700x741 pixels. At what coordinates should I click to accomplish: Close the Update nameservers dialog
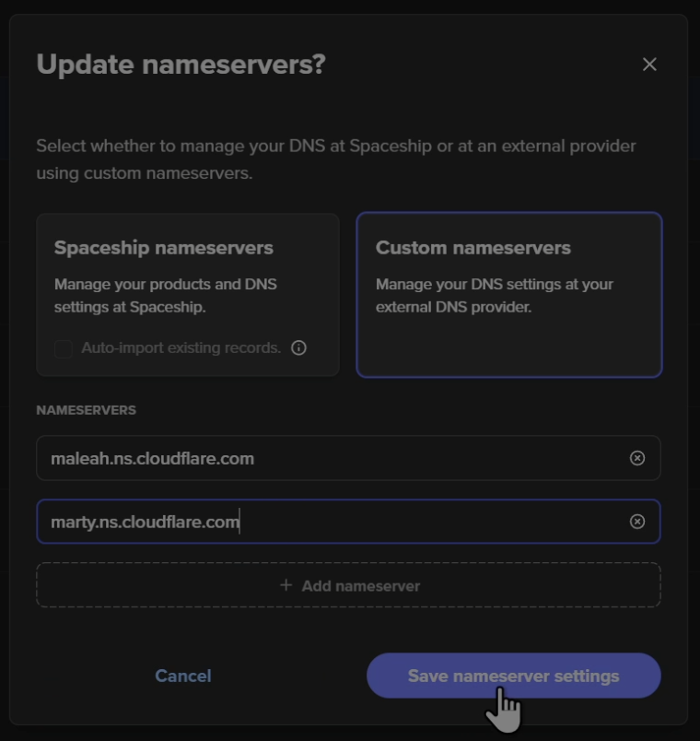[649, 65]
